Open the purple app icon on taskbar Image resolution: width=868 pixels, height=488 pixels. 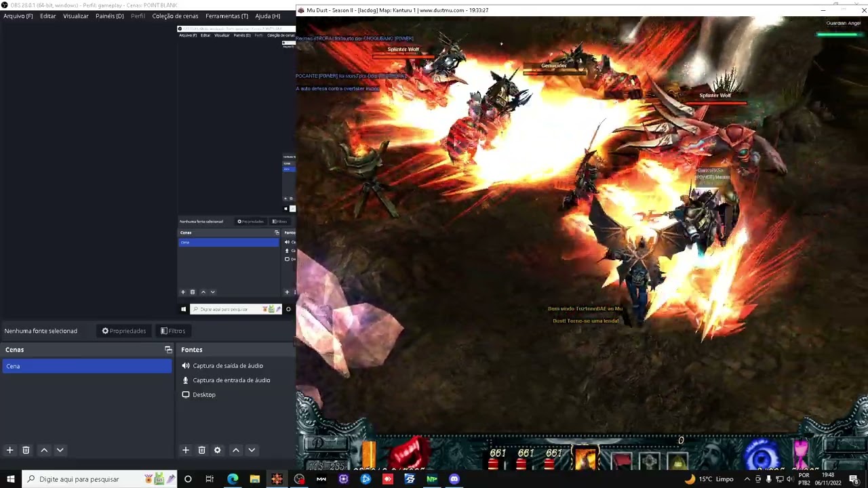(x=343, y=479)
